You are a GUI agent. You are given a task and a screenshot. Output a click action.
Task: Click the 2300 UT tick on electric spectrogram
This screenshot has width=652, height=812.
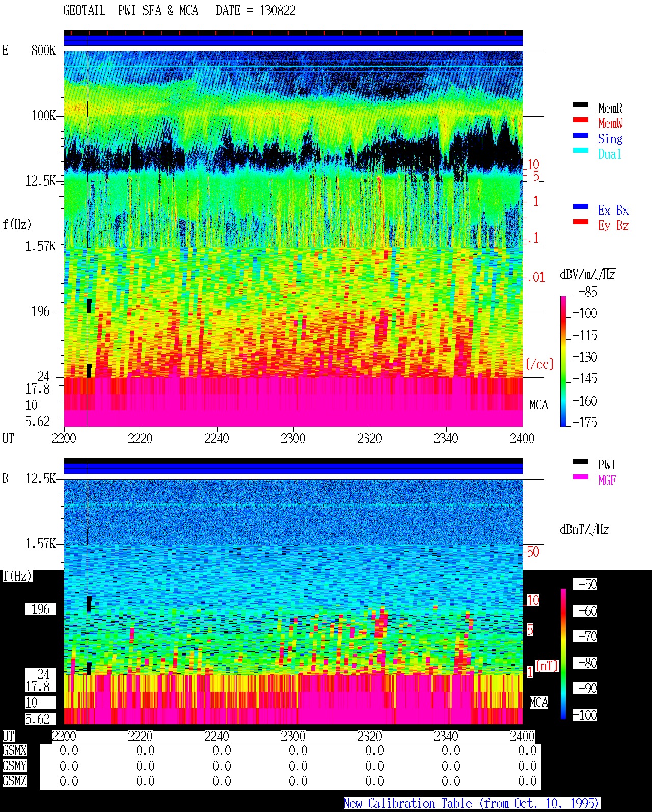point(293,438)
